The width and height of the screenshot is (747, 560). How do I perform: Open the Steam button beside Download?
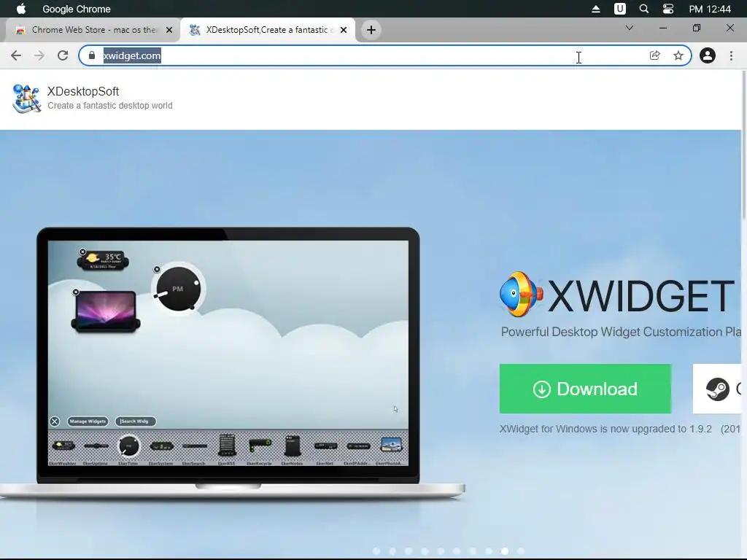(718, 389)
